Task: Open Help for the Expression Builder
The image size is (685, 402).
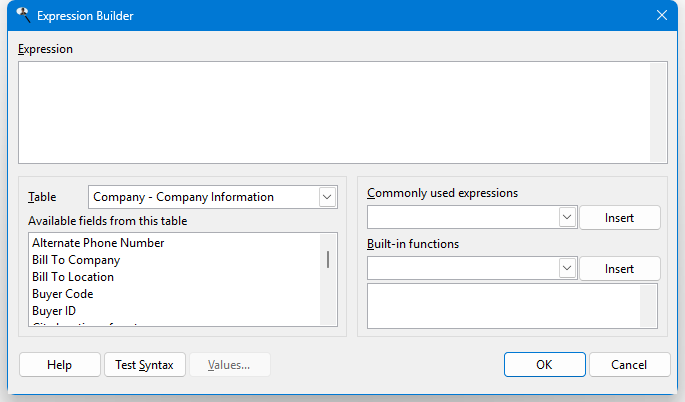Action: click(x=60, y=365)
